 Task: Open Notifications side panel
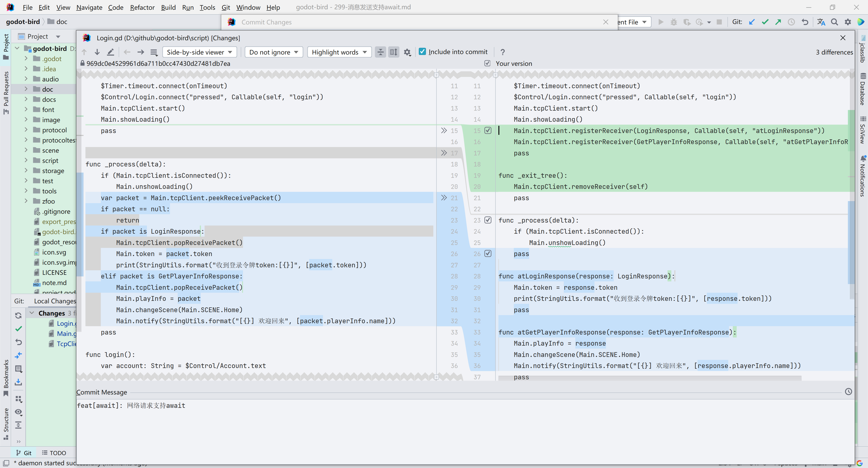[x=863, y=176]
